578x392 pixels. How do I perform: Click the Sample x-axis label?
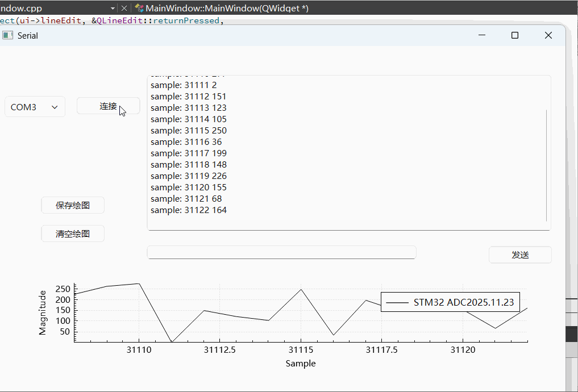point(301,364)
